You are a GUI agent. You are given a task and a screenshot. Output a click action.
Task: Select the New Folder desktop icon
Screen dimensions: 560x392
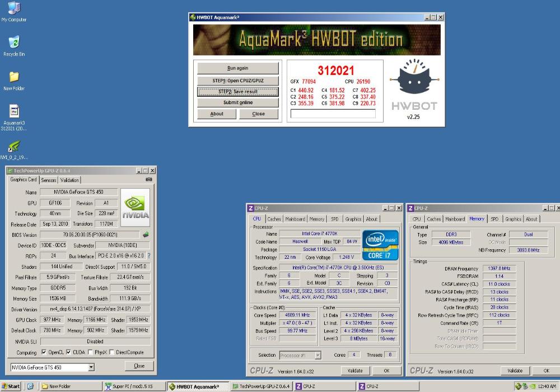pos(14,81)
